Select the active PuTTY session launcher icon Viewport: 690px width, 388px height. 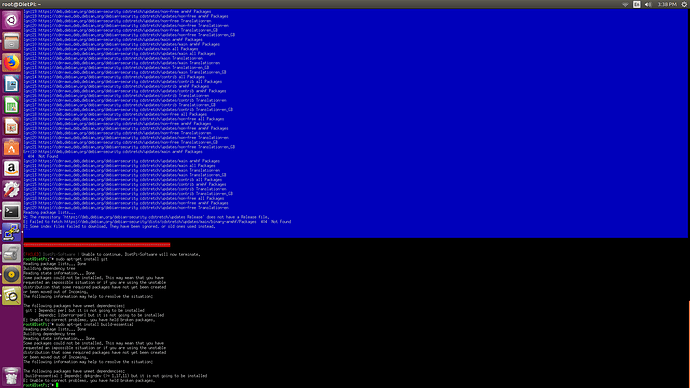click(x=11, y=232)
